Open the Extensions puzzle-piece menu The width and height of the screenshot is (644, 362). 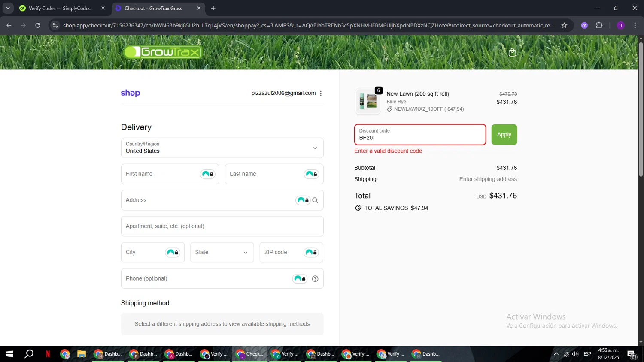pos(599,25)
